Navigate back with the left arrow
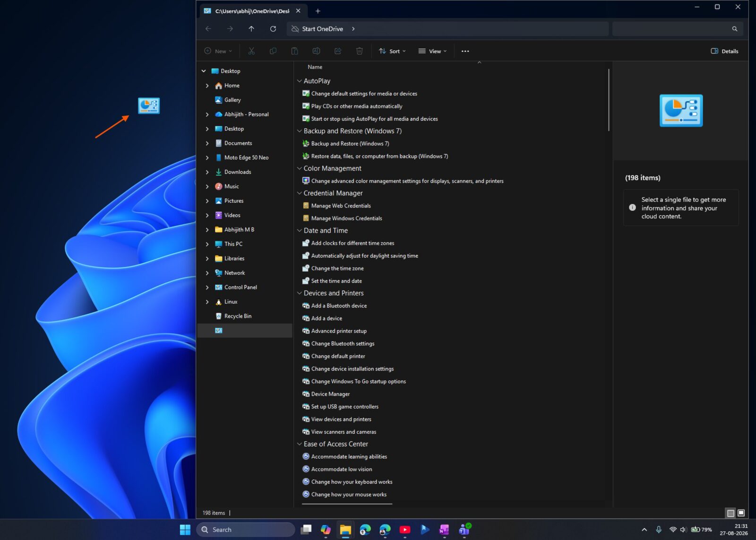This screenshot has width=756, height=540. click(x=208, y=29)
